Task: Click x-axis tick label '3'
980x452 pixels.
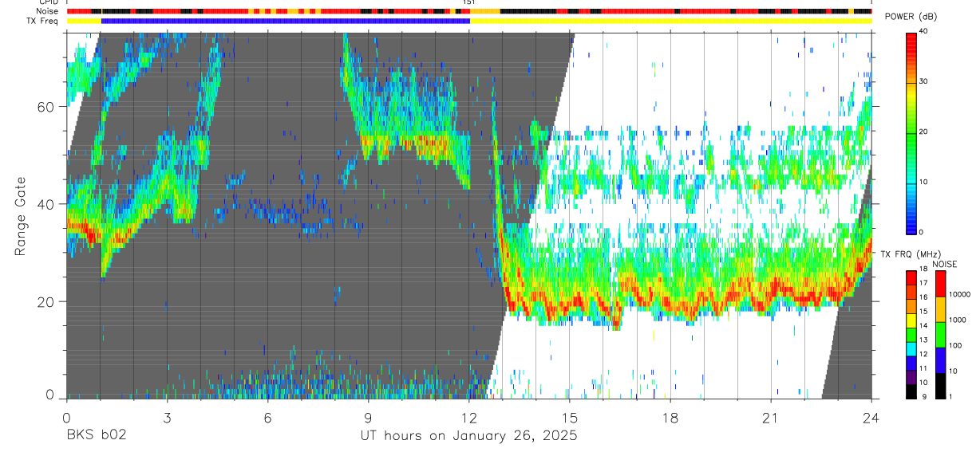Action: pos(167,417)
